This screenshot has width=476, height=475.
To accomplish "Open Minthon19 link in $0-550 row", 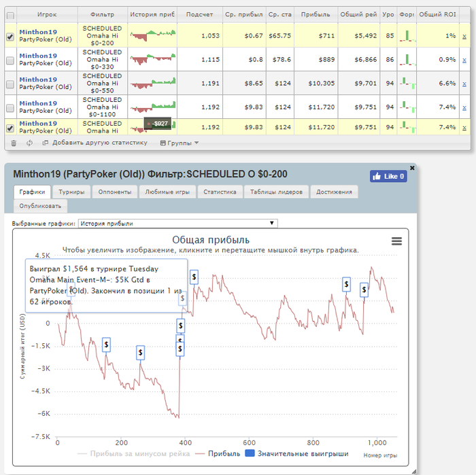I will point(38,79).
